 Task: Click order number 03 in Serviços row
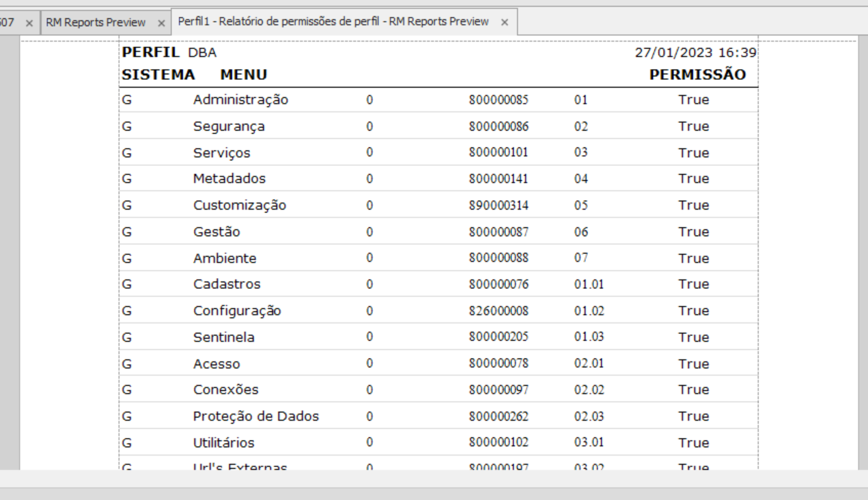coord(581,153)
